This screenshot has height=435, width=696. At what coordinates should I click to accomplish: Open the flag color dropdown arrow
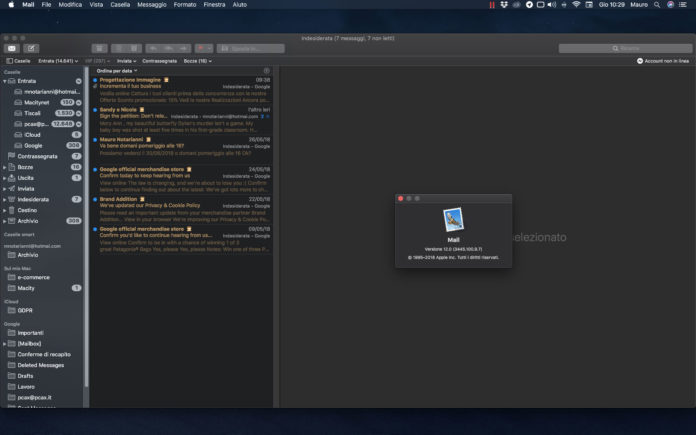coord(210,48)
